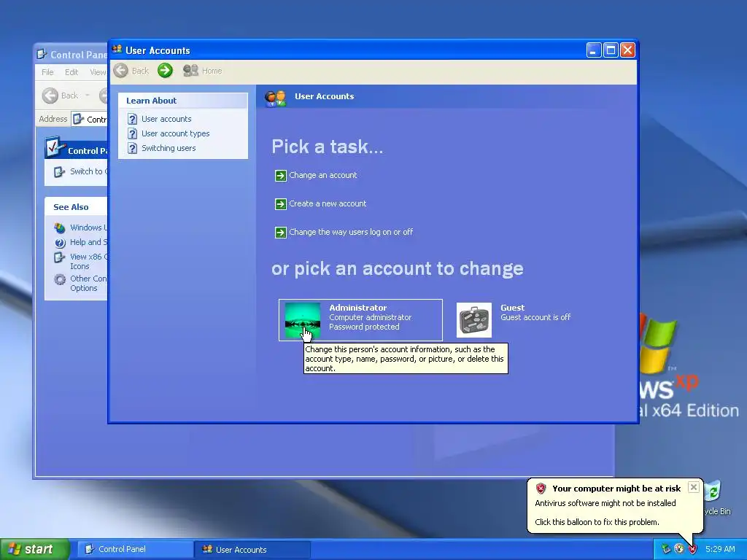Click the Guest account name
This screenshot has height=560, width=747.
tap(512, 308)
